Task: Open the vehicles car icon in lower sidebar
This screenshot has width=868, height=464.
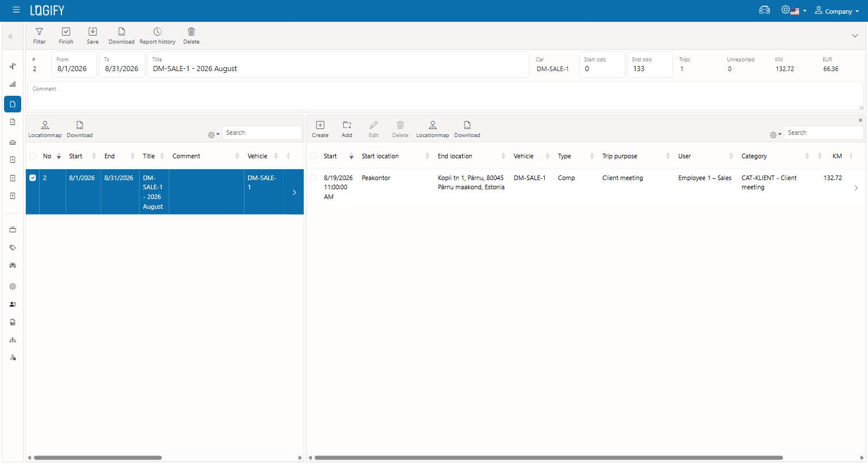Action: pyautogui.click(x=13, y=266)
